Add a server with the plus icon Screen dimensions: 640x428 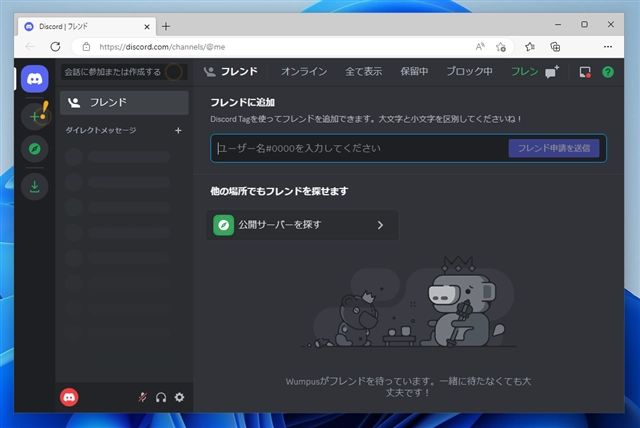click(x=35, y=117)
